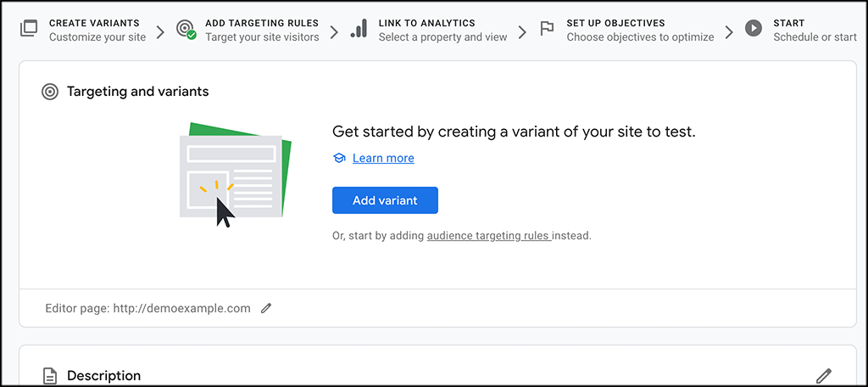Click the Description section's edit pencil
Screen dimensions: 868x387
824,375
